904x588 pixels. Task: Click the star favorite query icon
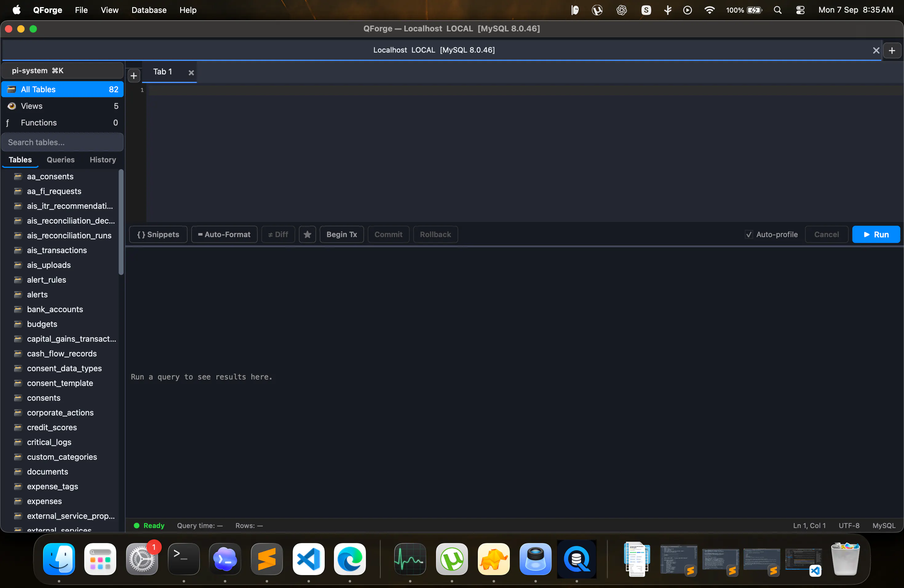(x=307, y=234)
